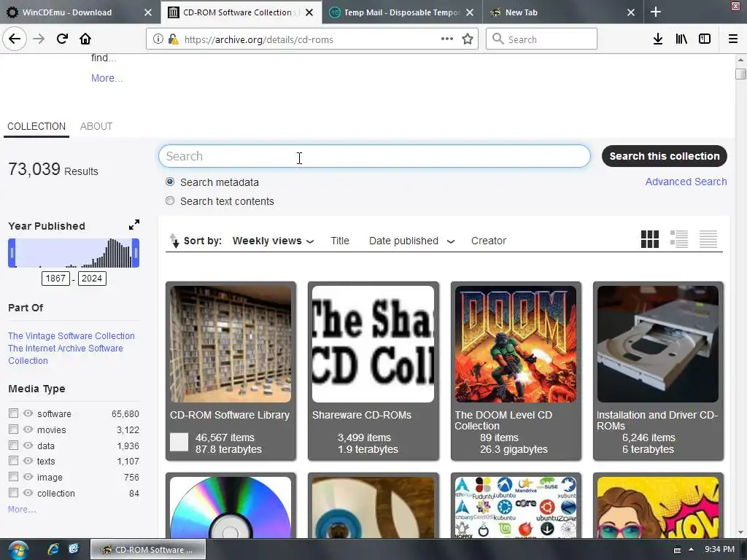
Task: Sort results by Title
Action: coord(340,241)
